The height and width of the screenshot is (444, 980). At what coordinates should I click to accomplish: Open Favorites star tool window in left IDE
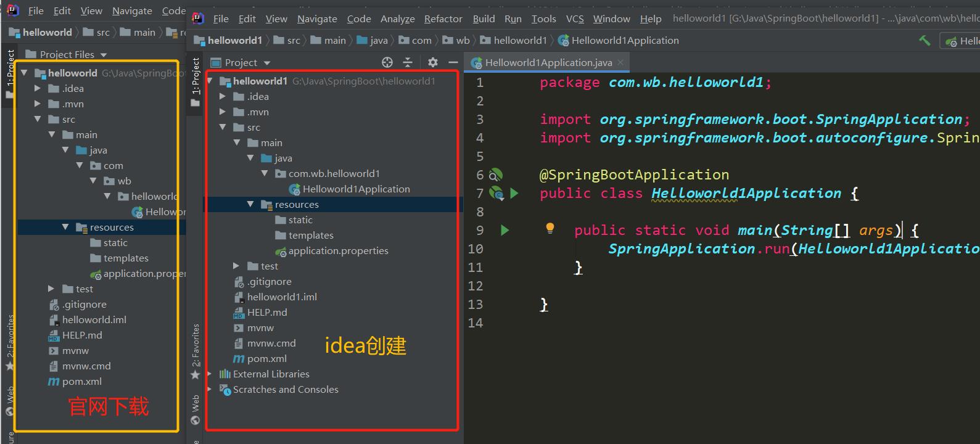coord(10,343)
